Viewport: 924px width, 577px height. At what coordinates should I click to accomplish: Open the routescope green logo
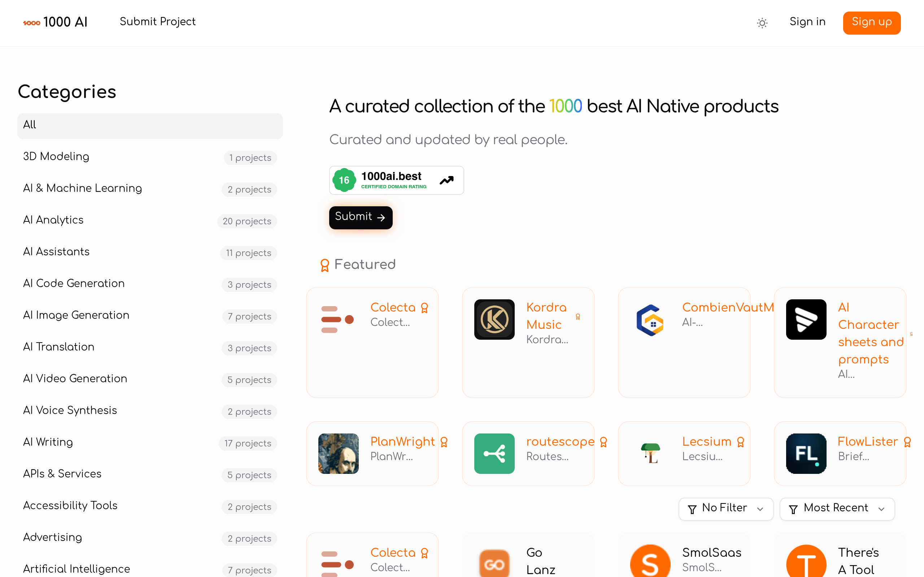point(494,453)
